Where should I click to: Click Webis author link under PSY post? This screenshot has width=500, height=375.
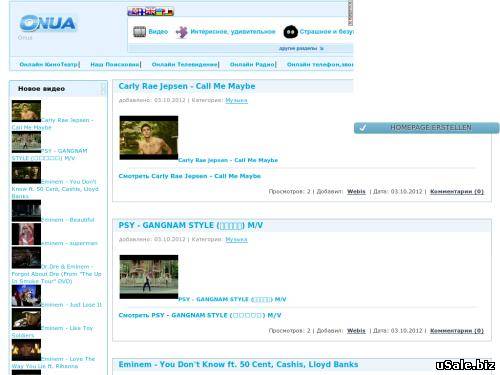pyautogui.click(x=356, y=331)
